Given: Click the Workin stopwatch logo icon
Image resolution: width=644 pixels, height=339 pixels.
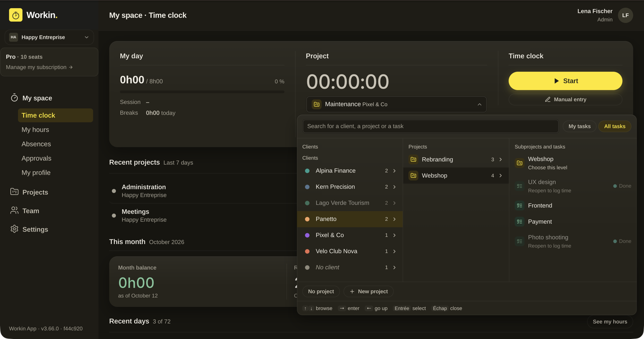Looking at the screenshot, I should pyautogui.click(x=16, y=15).
